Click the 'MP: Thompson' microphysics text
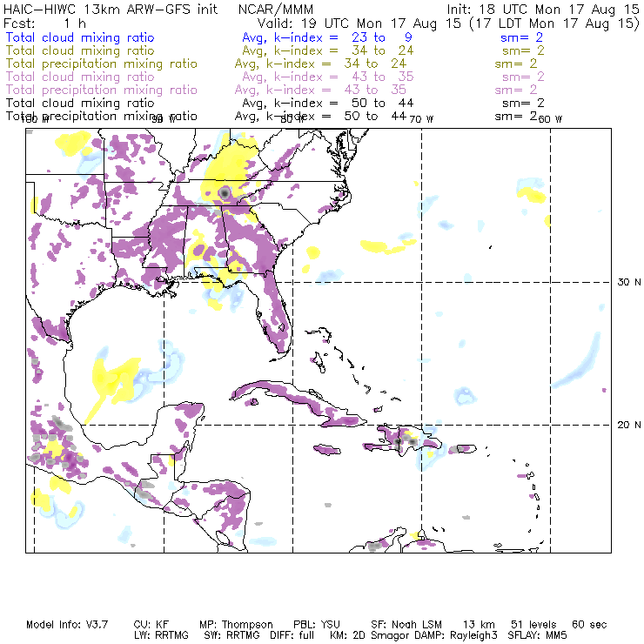 (236, 625)
